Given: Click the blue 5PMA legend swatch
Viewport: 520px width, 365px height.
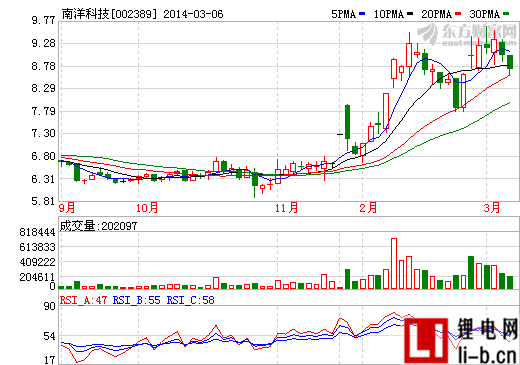Looking at the screenshot, I should (x=362, y=14).
